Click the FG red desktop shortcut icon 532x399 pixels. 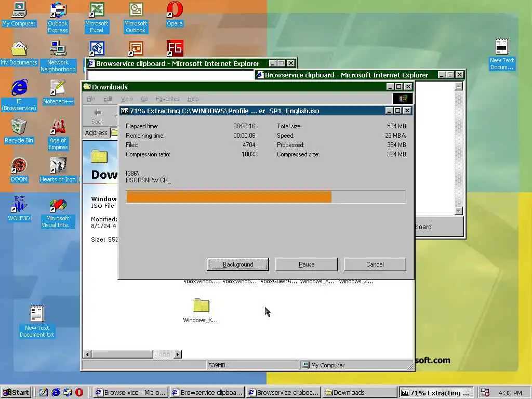[175, 48]
